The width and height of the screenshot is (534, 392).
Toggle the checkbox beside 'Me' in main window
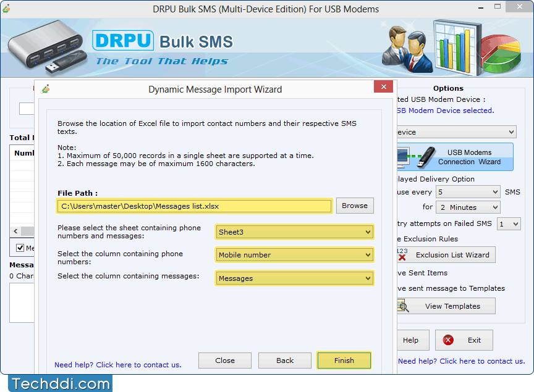pyautogui.click(x=20, y=248)
